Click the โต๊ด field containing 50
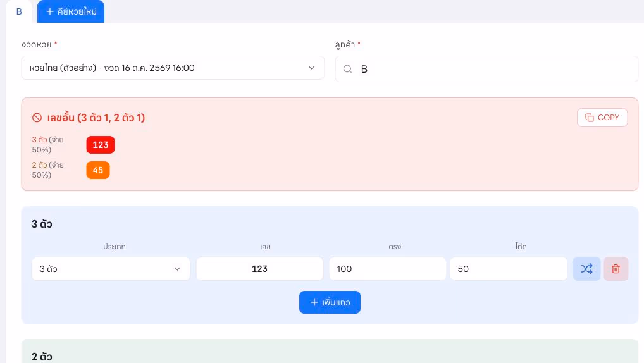 click(509, 269)
